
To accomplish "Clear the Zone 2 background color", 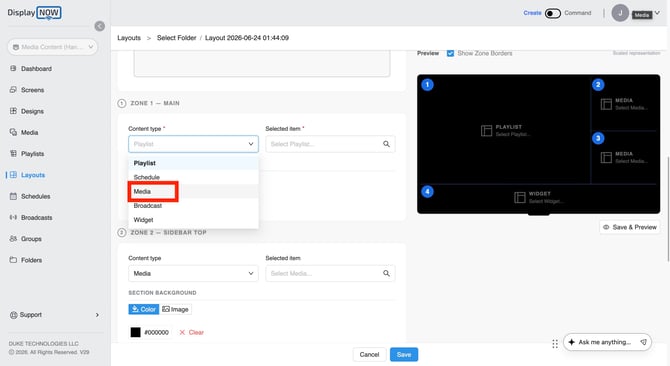I will [191, 332].
